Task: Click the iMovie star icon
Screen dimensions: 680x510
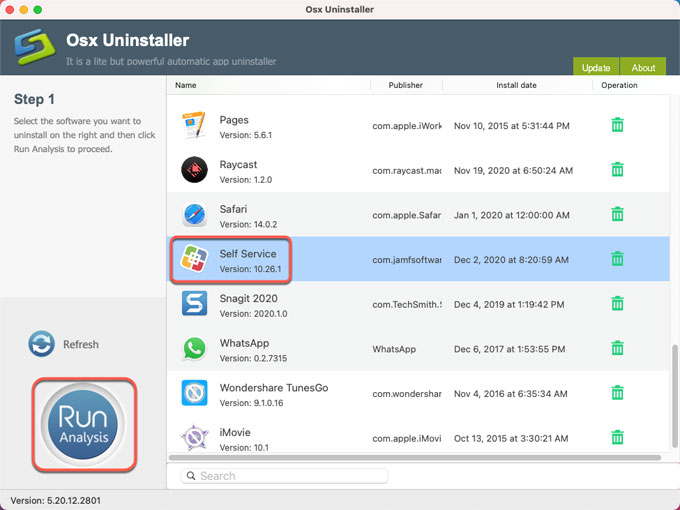Action: 194,437
